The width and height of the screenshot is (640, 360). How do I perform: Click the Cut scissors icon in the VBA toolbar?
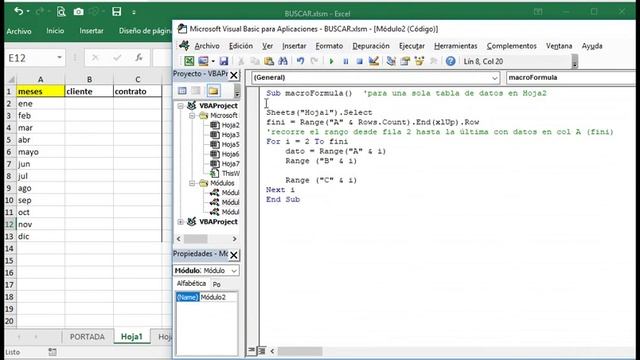coord(241,61)
